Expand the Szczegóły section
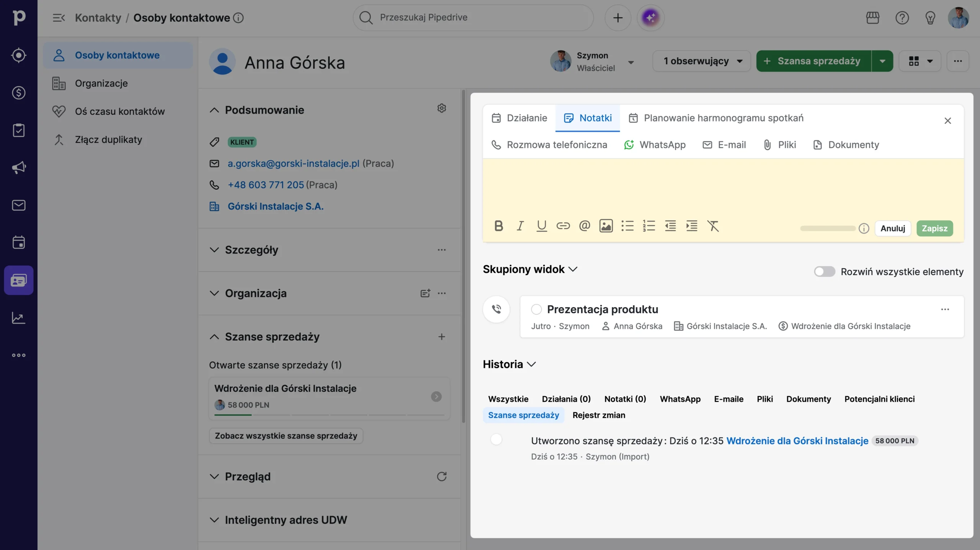 point(214,250)
